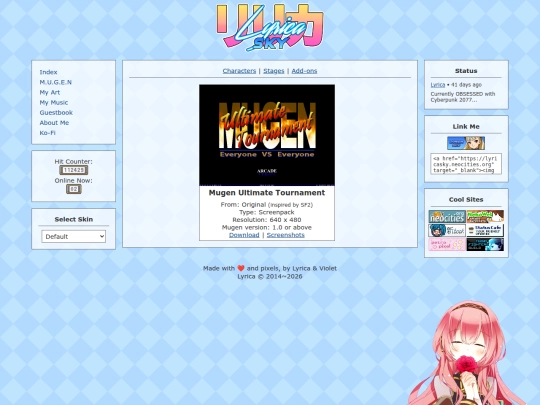Screen dimensions: 540x405
Task: Click the Lyrica Sky link-me button image
Action: [x=466, y=143]
